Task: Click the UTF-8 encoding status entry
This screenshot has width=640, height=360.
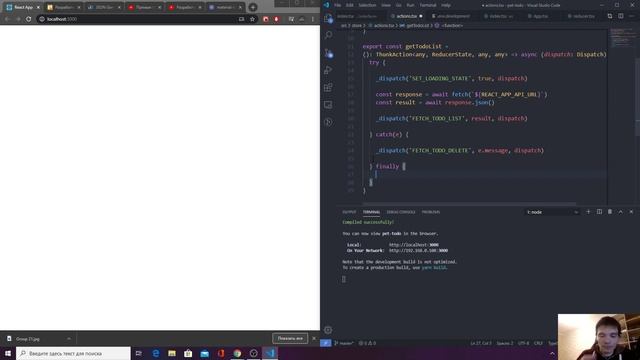Action: click(x=523, y=343)
